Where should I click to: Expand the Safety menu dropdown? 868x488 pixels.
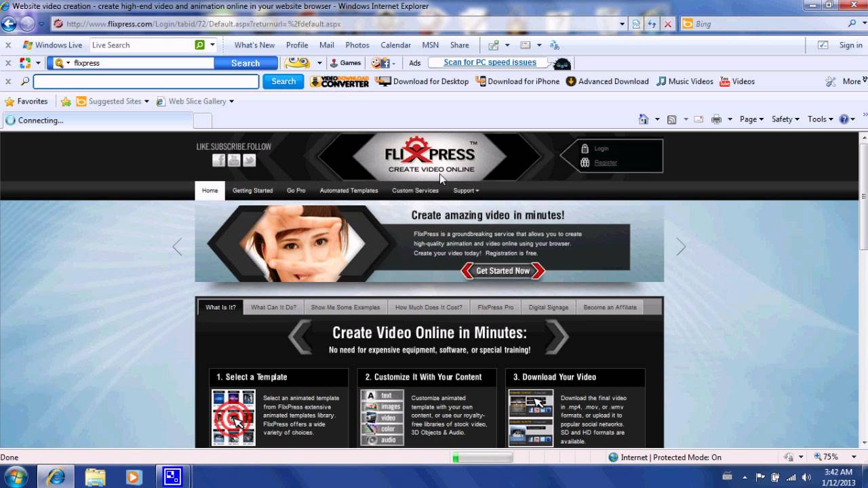tap(786, 119)
